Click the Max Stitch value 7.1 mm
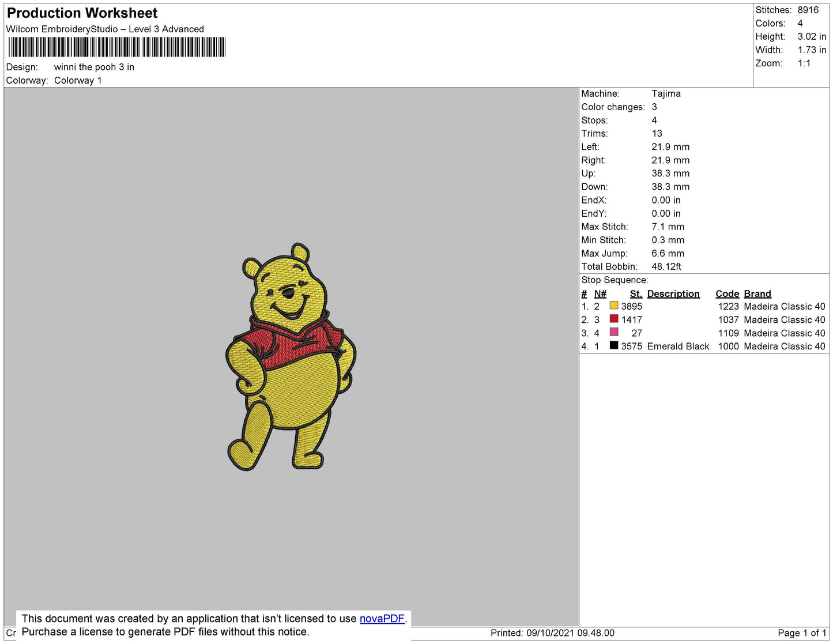 (x=668, y=227)
